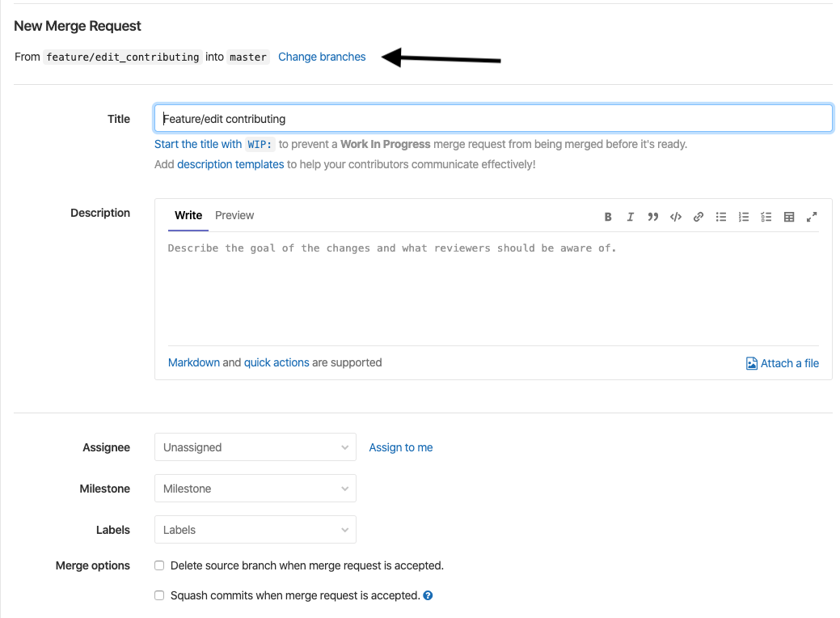The height and width of the screenshot is (618, 840).
Task: Open the Assignee dropdown
Action: (255, 447)
